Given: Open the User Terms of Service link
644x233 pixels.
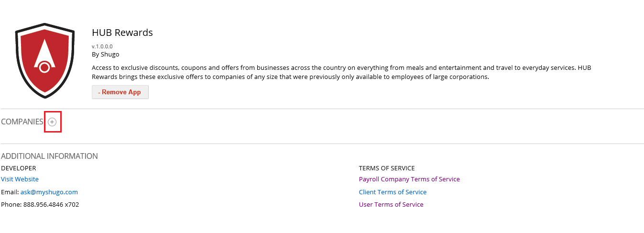Looking at the screenshot, I should pyautogui.click(x=391, y=204).
